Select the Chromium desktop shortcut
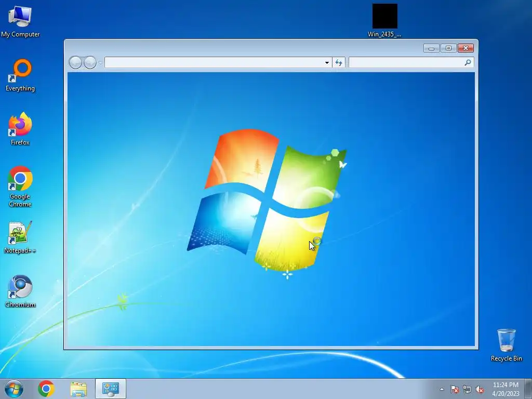This screenshot has width=532, height=399. tap(20, 291)
